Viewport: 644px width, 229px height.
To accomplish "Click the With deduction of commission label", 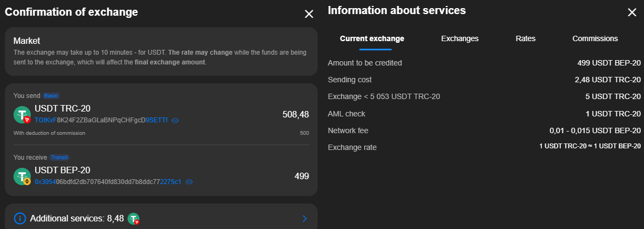I will pos(49,133).
